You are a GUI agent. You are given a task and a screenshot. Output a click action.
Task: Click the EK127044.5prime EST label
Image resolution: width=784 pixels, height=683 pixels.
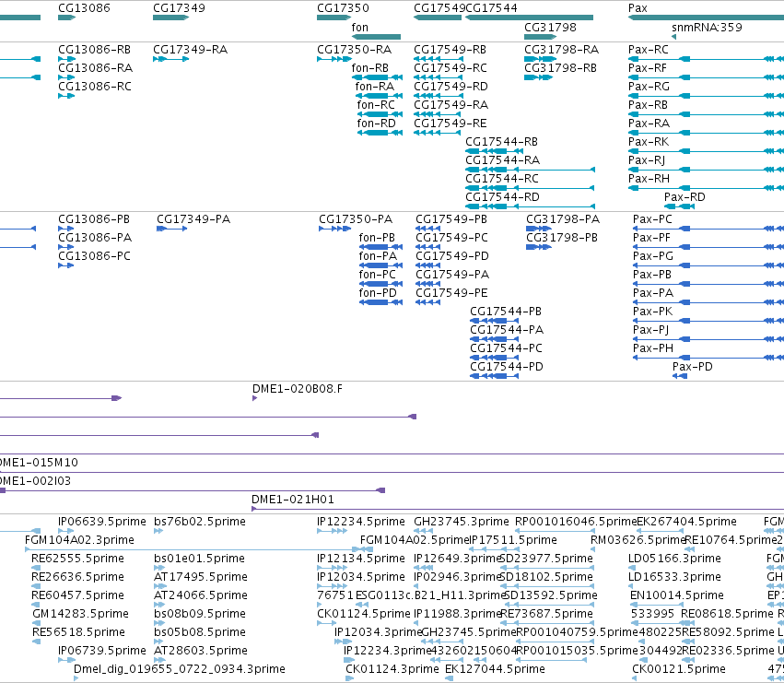[x=495, y=669]
